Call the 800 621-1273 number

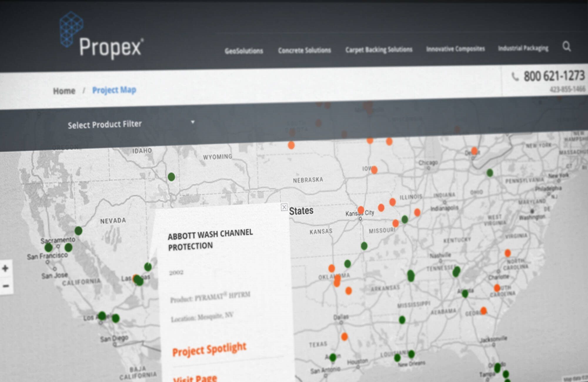coord(554,76)
